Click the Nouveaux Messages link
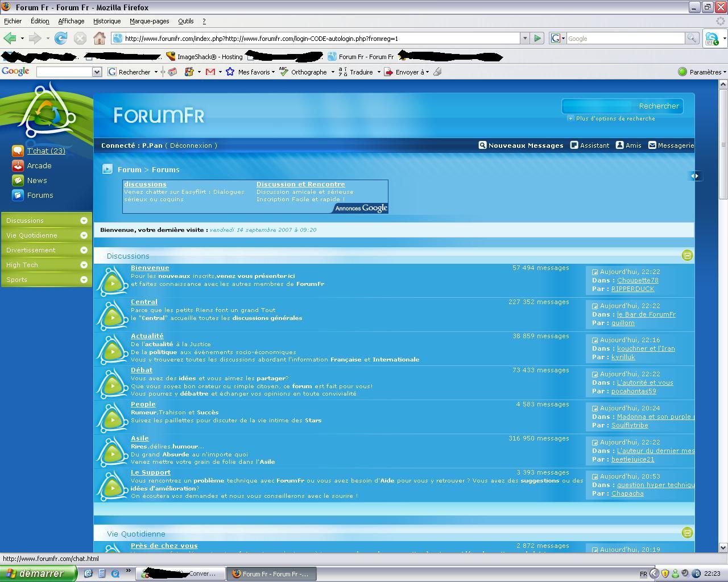The image size is (728, 582). coord(521,145)
